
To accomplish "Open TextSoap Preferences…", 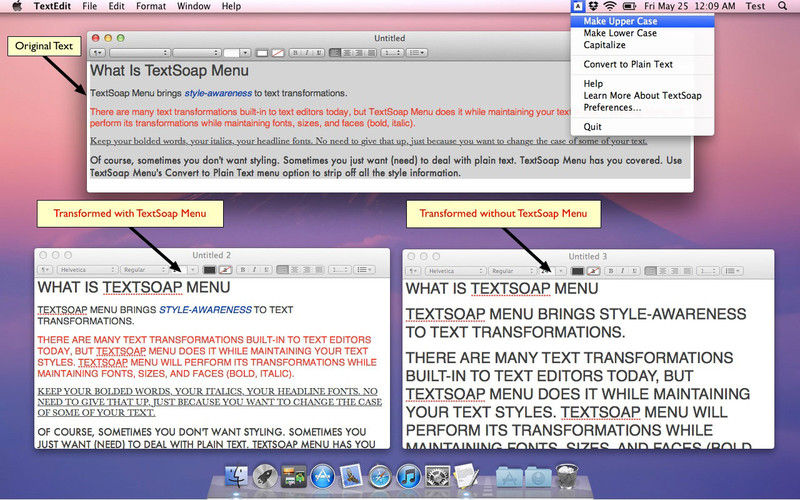I will point(642,108).
